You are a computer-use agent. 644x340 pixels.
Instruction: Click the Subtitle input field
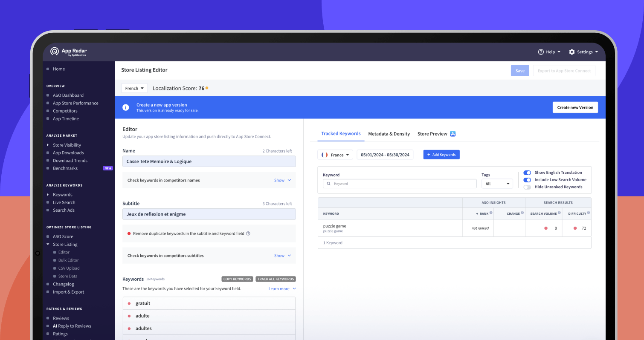point(209,214)
